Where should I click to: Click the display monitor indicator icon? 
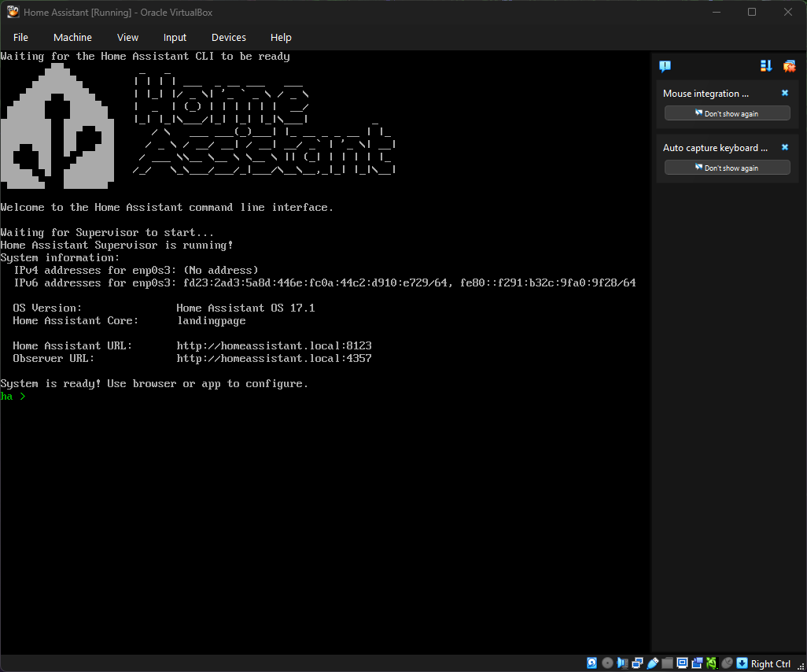point(682,663)
